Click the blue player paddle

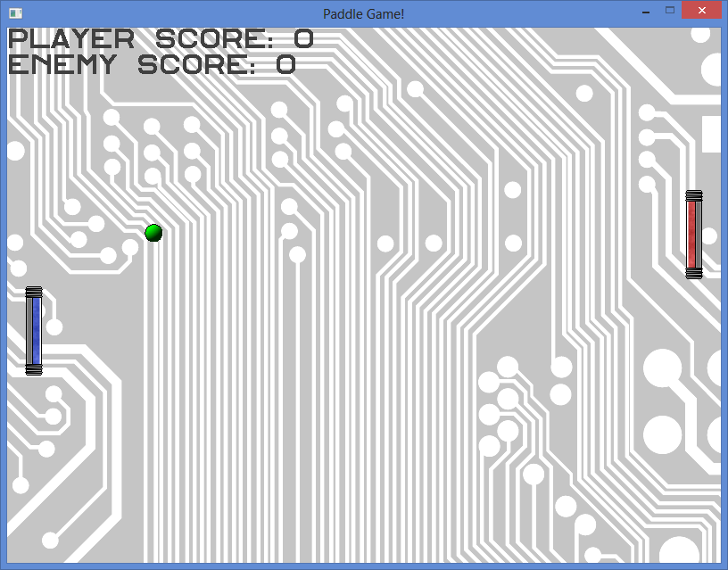[34, 331]
